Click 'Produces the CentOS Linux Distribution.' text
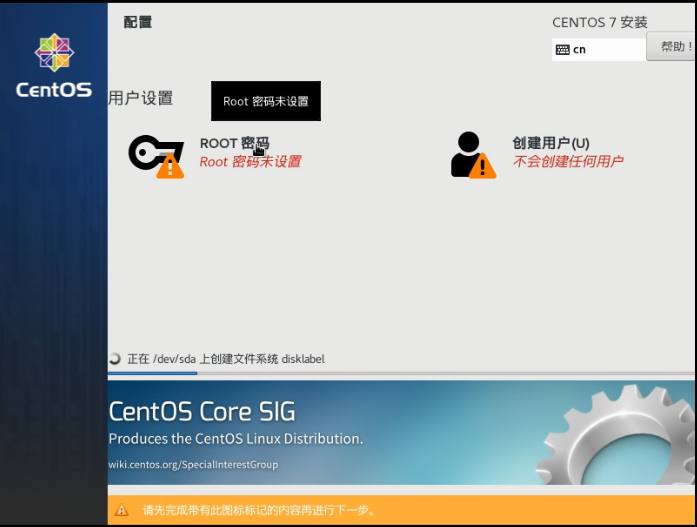Screen dimensions: 697x527 [x=236, y=439]
